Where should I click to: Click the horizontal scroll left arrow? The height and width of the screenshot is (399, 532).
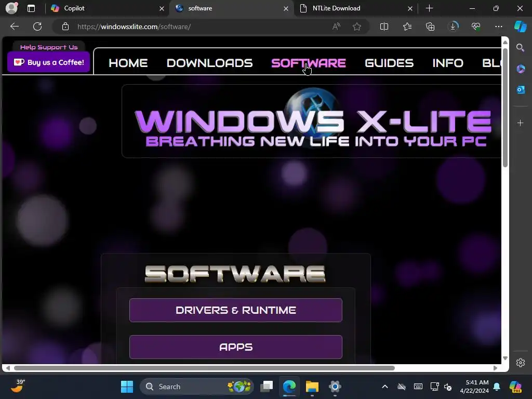(7, 368)
